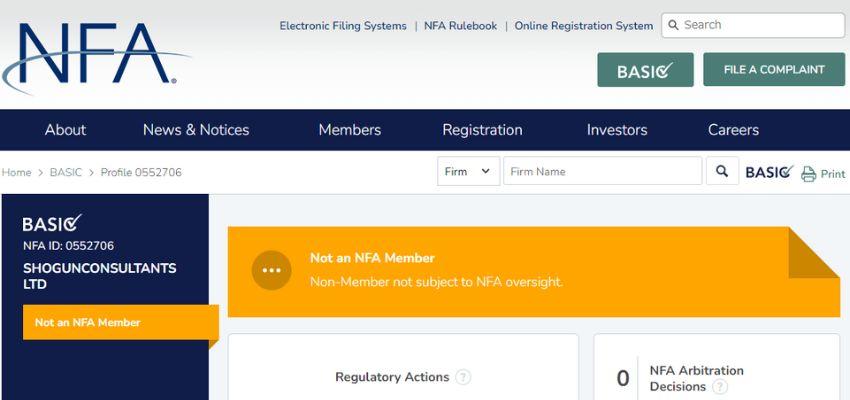Click the Non-Member not subject to NFA oversight text
850x400 pixels.
pyautogui.click(x=436, y=282)
